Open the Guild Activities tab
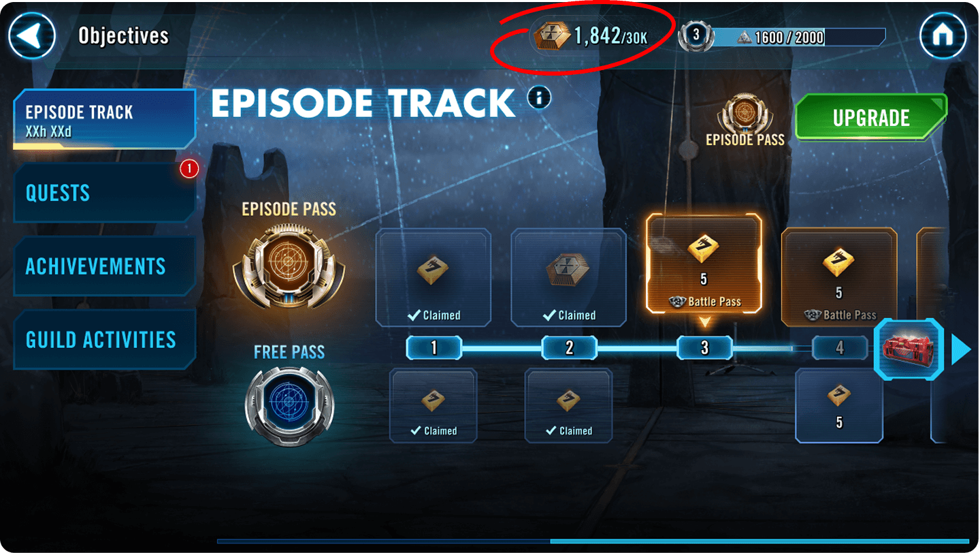 coord(105,340)
